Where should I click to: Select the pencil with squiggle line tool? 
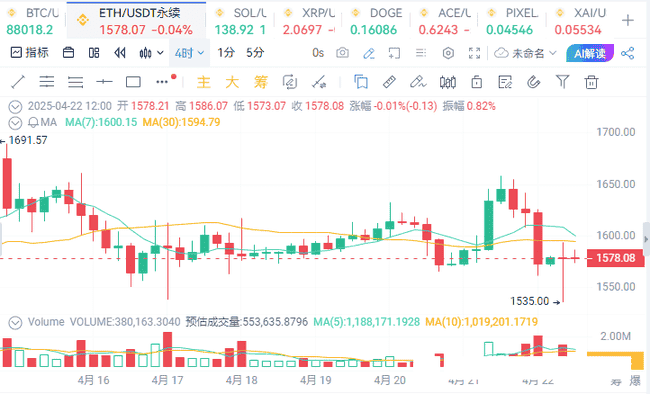(x=418, y=82)
